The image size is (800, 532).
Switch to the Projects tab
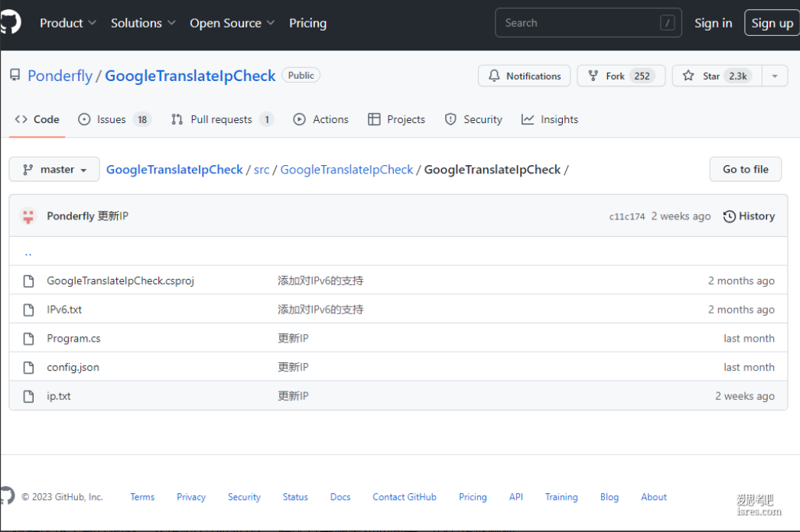[x=396, y=119]
